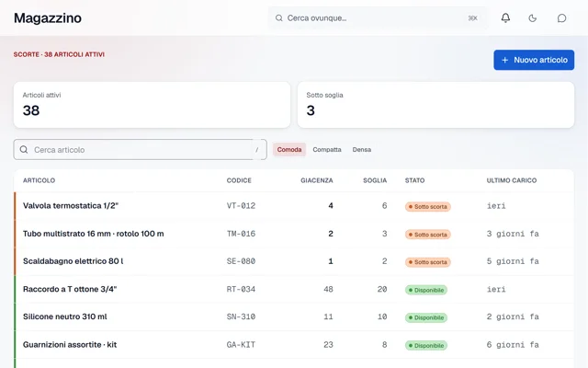Viewport: 588px width, 368px height.
Task: Sort by the STATO column header
Action: [x=414, y=180]
